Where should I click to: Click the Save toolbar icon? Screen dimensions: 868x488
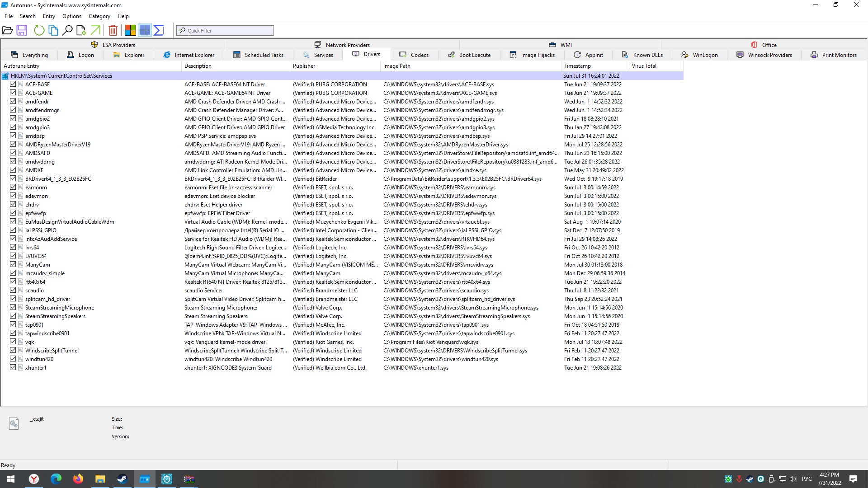22,30
